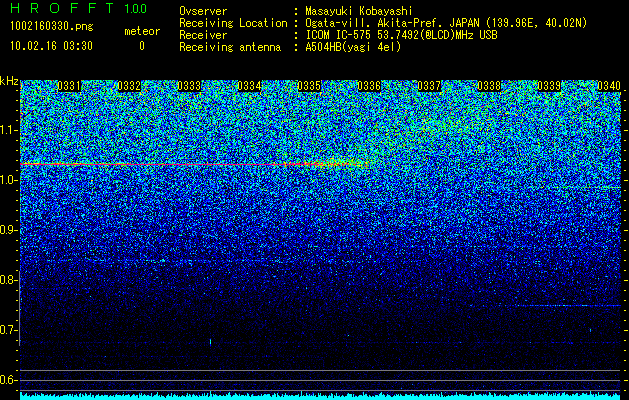Click the kHz axis unit label

click(9, 81)
